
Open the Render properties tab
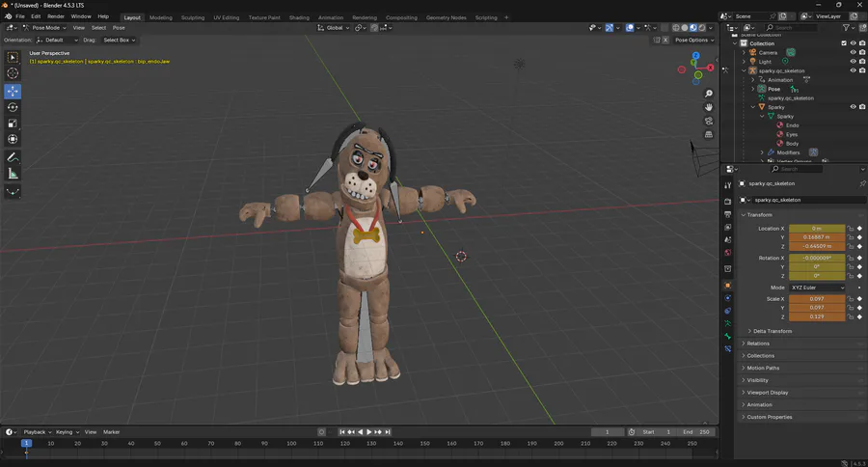coord(727,201)
